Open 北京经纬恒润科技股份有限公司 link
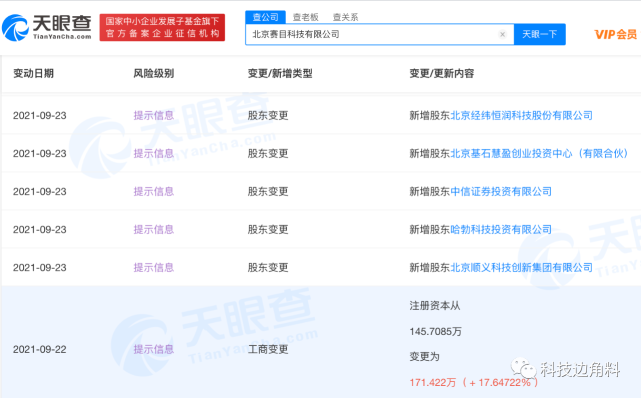The height and width of the screenshot is (398, 641). pyautogui.click(x=521, y=116)
